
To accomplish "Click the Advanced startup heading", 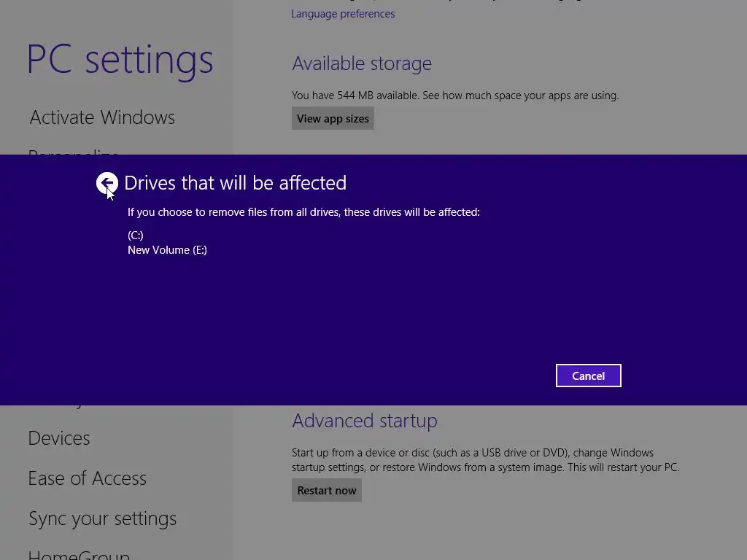I will pos(365,421).
